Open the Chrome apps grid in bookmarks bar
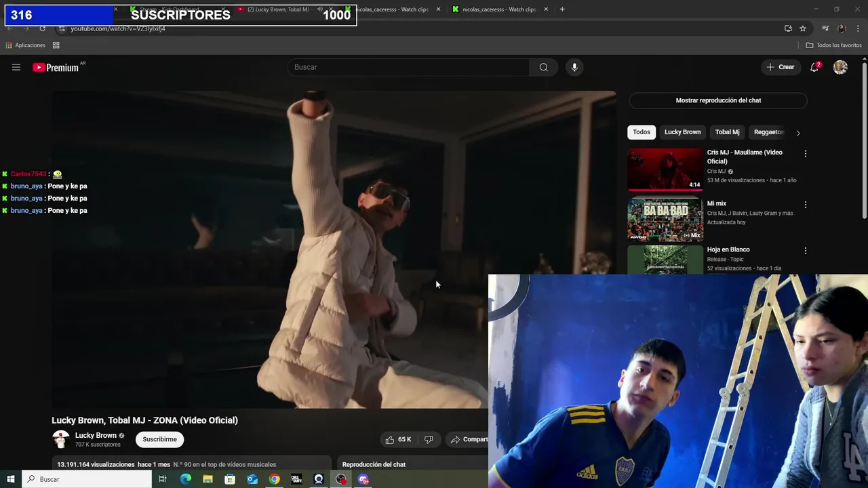Screen dimensions: 868x488 pos(56,45)
